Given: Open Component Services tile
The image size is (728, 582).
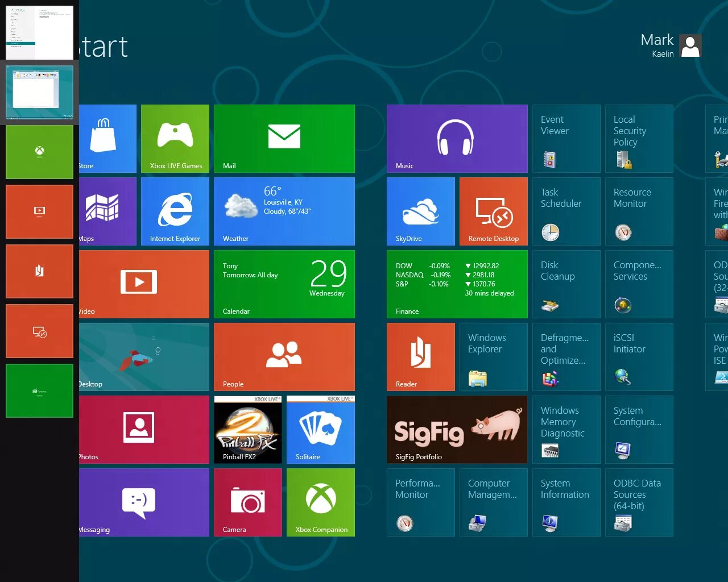Looking at the screenshot, I should tap(639, 284).
